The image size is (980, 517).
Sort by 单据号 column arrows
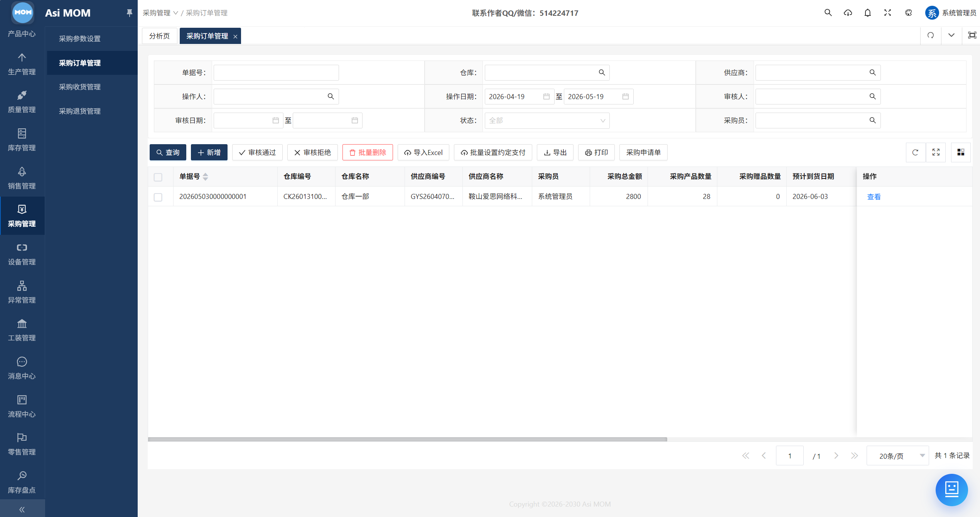[x=206, y=177]
